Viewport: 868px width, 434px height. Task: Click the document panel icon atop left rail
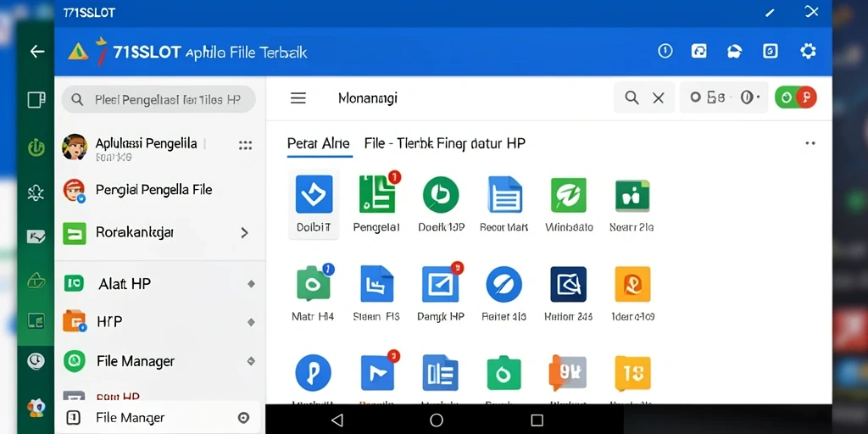click(36, 100)
